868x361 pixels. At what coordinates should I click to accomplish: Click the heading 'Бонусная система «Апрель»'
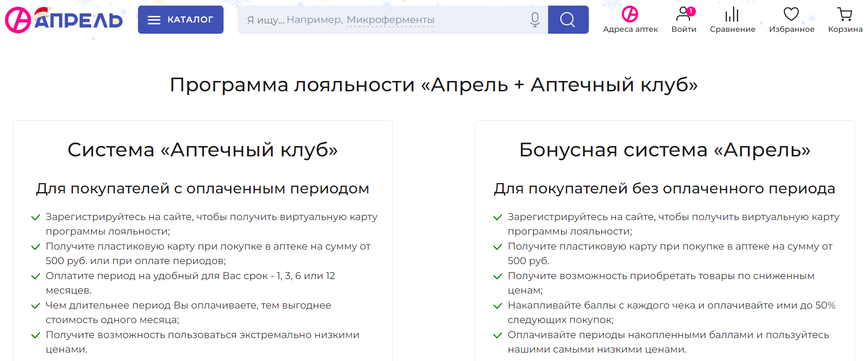tap(665, 150)
